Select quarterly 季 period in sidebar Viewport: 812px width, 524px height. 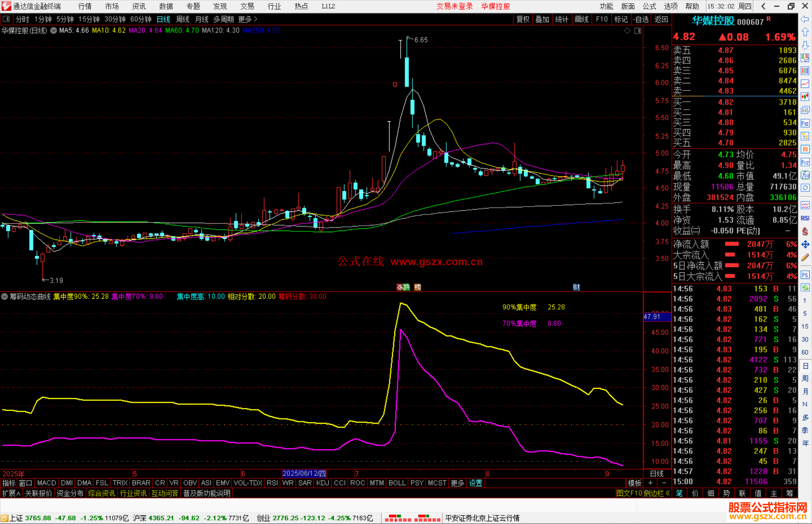coord(805,430)
